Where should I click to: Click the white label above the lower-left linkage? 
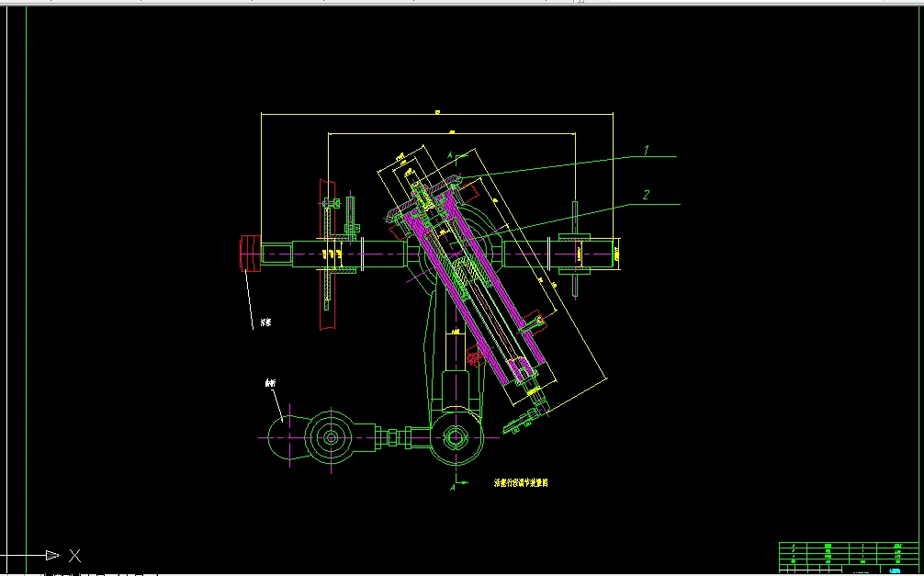270,383
